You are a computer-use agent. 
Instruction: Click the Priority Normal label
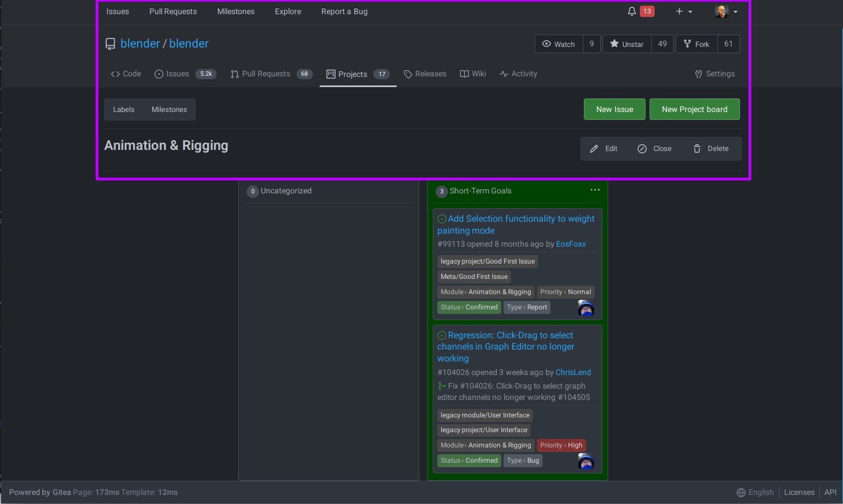[x=566, y=292]
